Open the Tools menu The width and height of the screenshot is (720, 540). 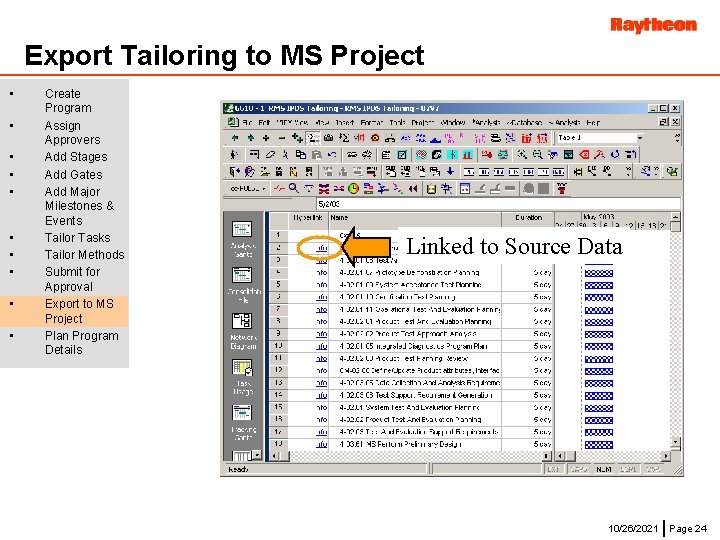(397, 123)
